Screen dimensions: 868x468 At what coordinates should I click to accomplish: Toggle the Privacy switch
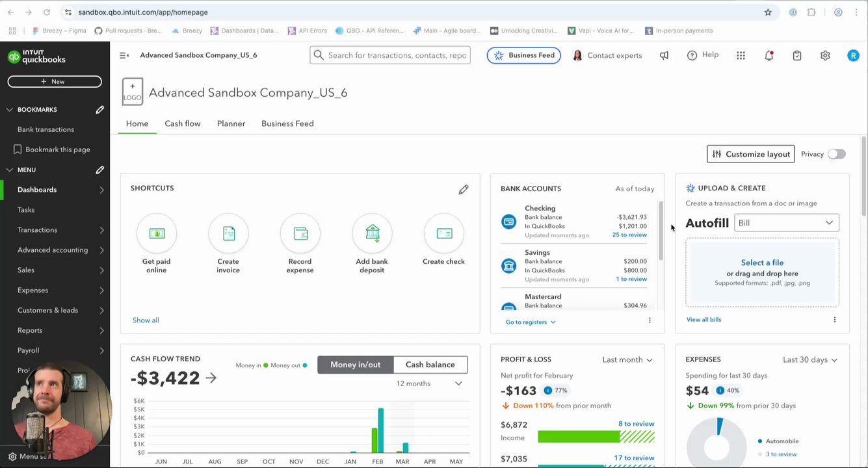coord(837,154)
